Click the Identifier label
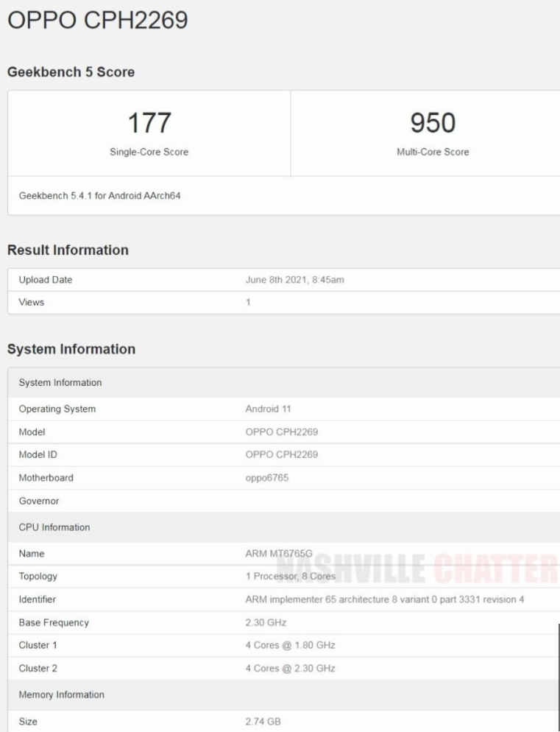560x732 pixels. (x=37, y=599)
